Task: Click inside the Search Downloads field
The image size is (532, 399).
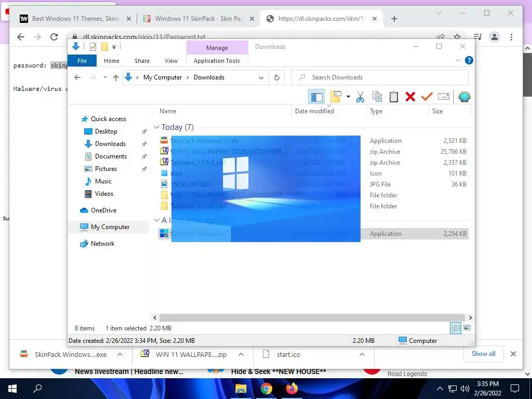Action: click(380, 77)
